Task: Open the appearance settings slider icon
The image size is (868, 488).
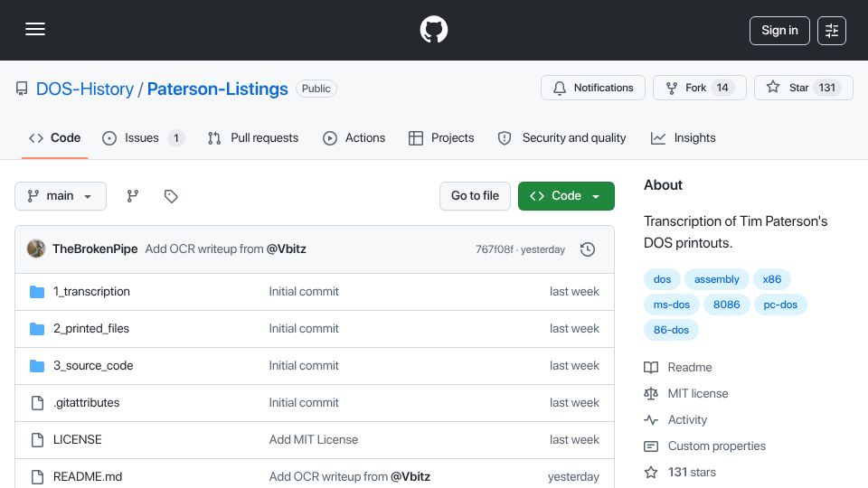Action: pyautogui.click(x=832, y=31)
